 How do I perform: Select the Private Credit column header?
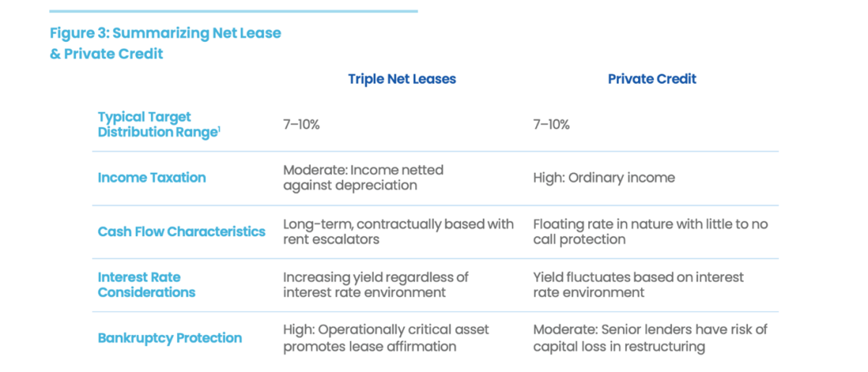pos(652,79)
